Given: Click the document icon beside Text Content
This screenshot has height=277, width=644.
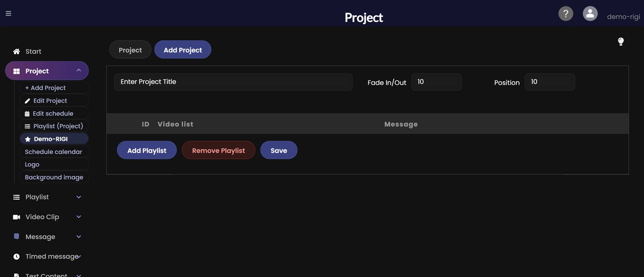Looking at the screenshot, I should [17, 275].
